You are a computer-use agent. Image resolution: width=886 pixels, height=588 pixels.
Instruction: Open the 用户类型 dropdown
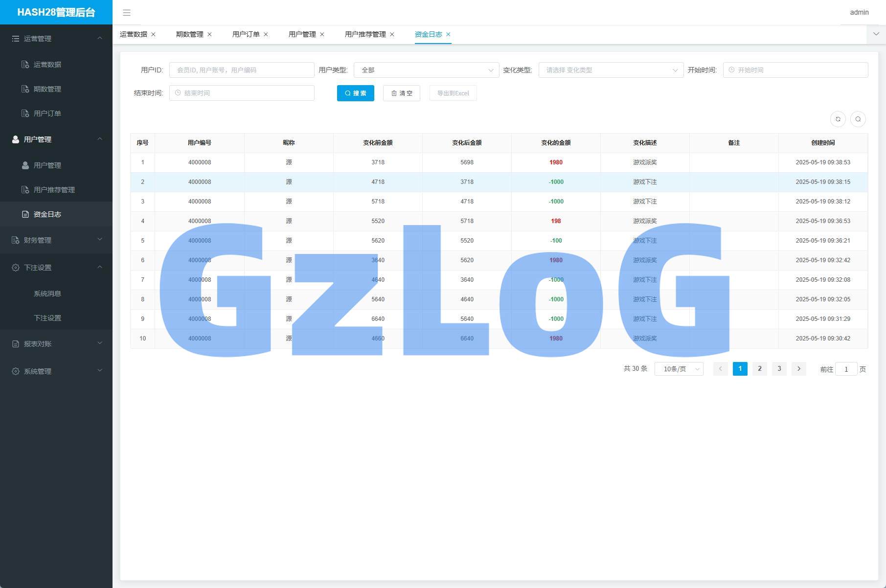pos(426,70)
